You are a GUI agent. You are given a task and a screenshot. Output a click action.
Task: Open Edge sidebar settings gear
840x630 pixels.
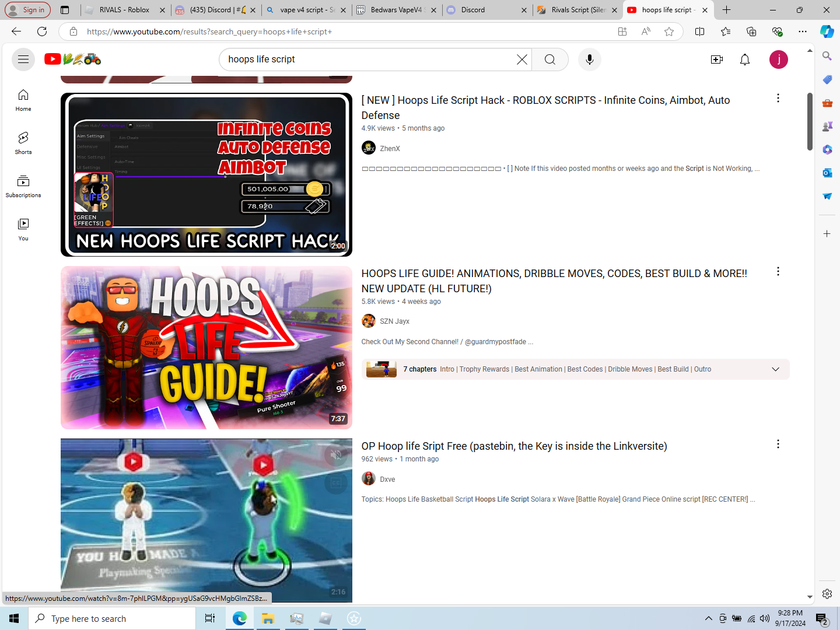pos(827,594)
